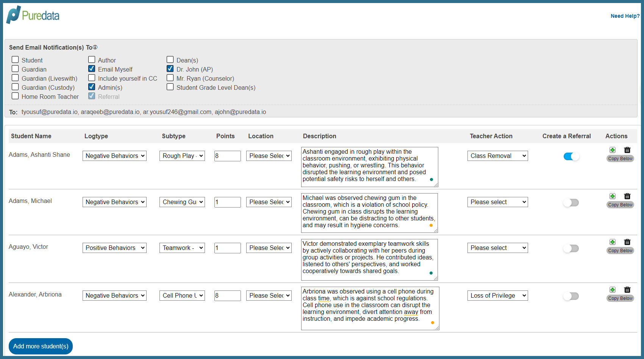Enable Create a Referral toggle for Adams, Michael
The height and width of the screenshot is (359, 644).
click(571, 203)
